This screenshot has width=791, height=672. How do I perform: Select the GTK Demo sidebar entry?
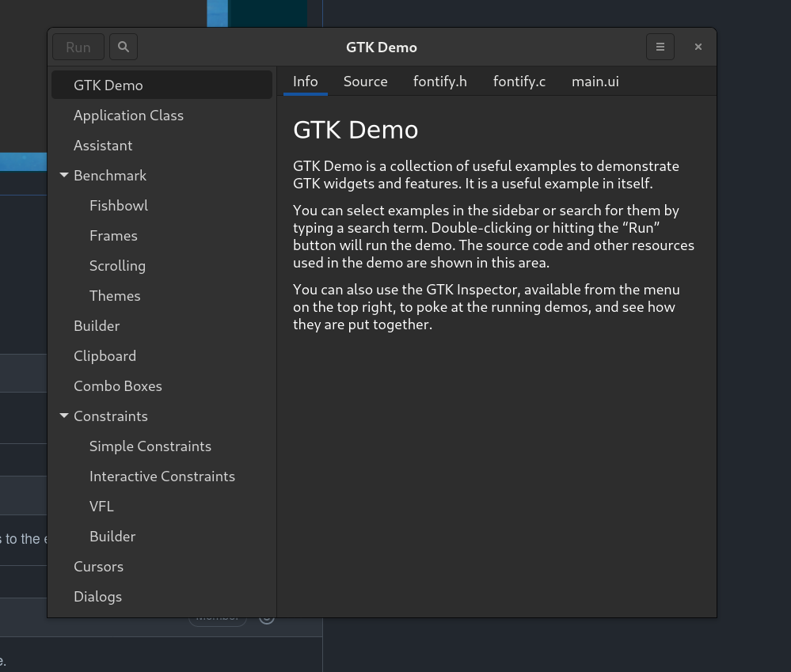pyautogui.click(x=108, y=85)
